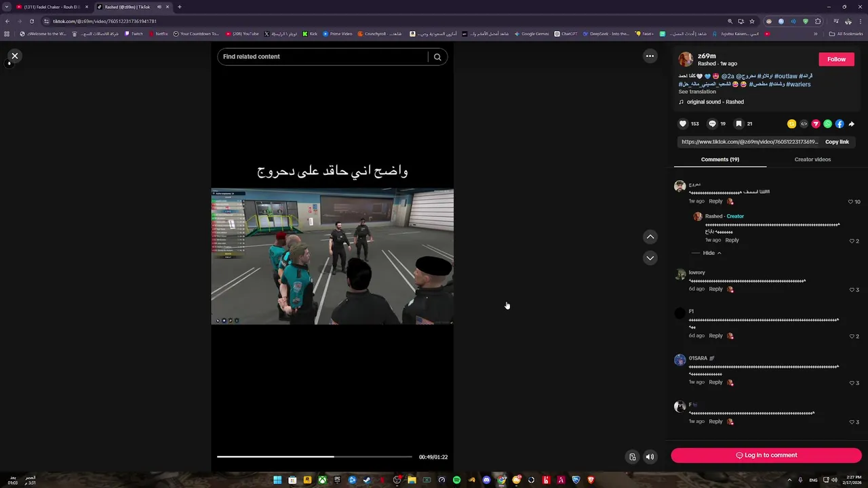This screenshot has height=488, width=868.
Task: Open a new browser tab with plus
Action: pos(179,7)
